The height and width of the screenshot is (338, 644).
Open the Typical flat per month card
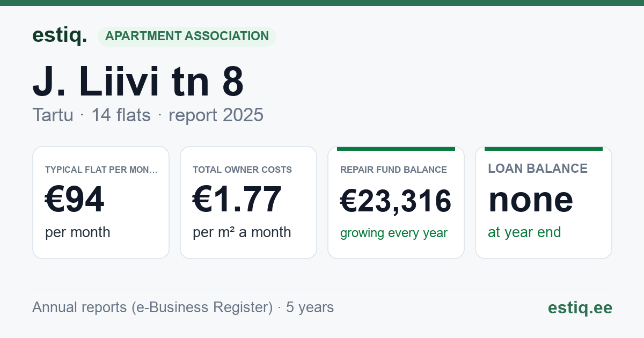[x=101, y=202]
